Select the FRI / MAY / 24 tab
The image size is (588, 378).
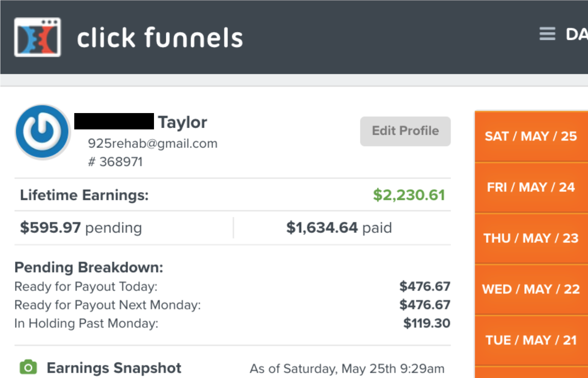[x=531, y=187]
